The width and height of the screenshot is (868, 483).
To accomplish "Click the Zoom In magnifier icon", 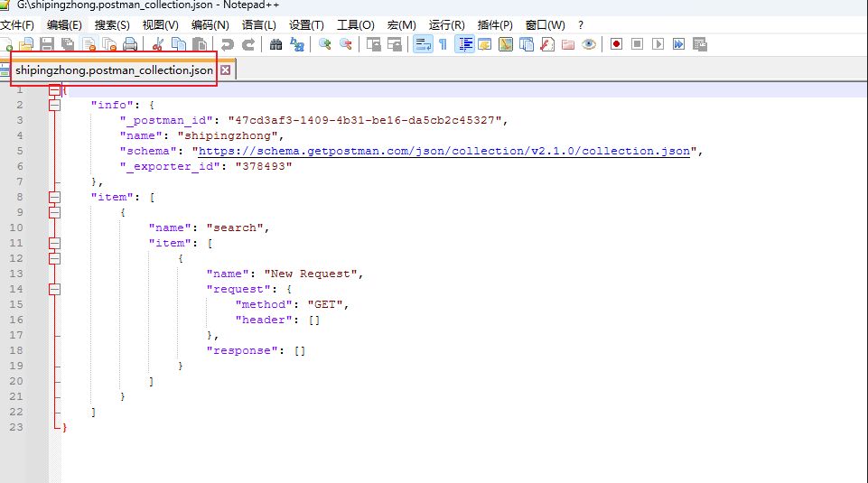I will click(x=324, y=44).
